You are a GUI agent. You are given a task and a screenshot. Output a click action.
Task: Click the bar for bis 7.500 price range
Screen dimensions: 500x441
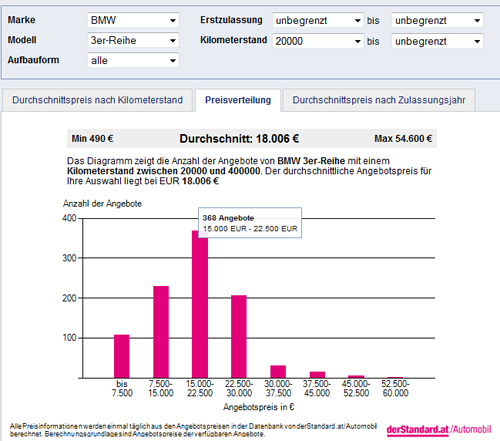pos(122,356)
